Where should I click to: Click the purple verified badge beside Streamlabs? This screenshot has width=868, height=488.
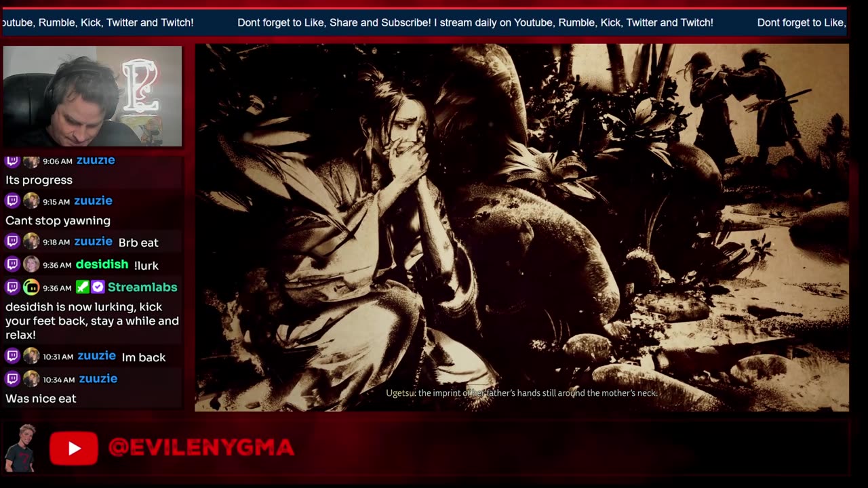[x=98, y=287]
